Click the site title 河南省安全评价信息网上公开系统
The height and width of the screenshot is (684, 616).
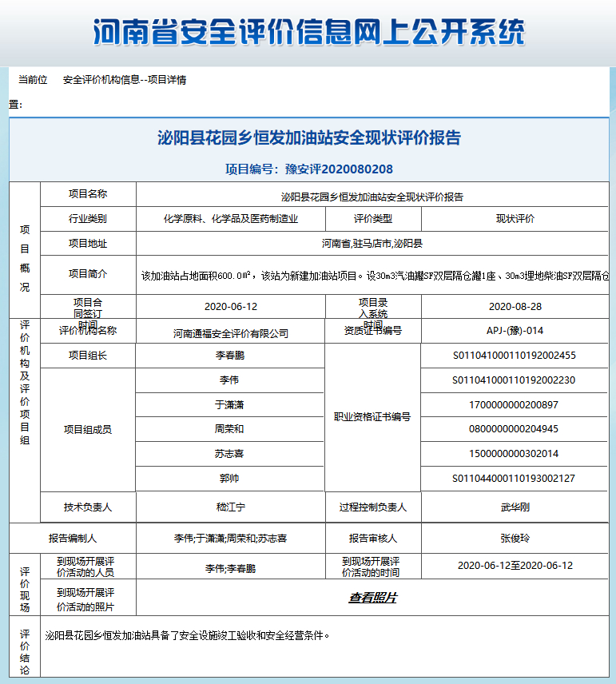[x=309, y=32]
